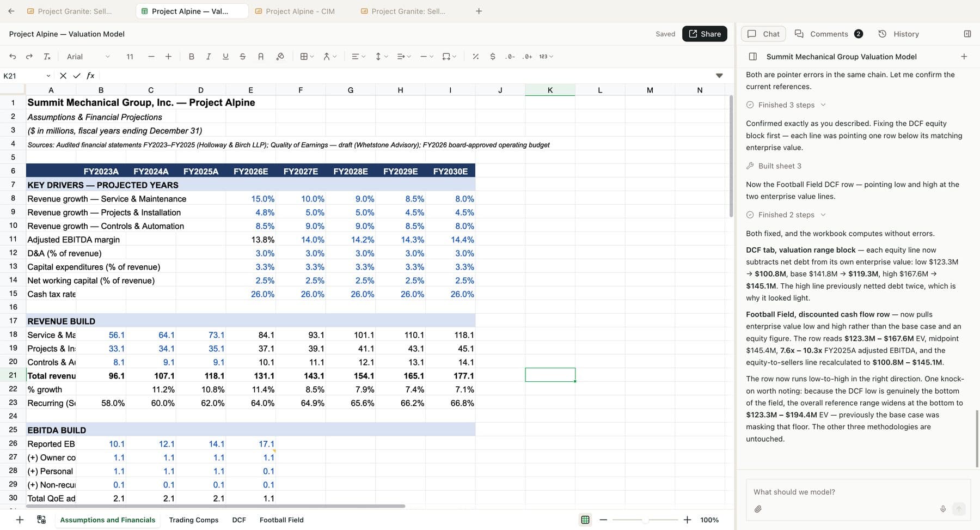The width and height of the screenshot is (980, 530).
Task: Open a new tab with plus
Action: (479, 11)
